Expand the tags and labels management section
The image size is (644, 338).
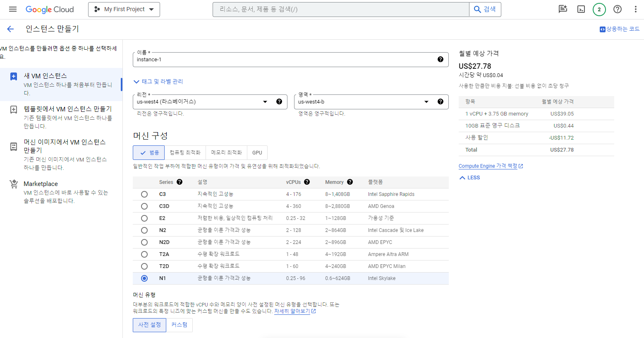(158, 82)
